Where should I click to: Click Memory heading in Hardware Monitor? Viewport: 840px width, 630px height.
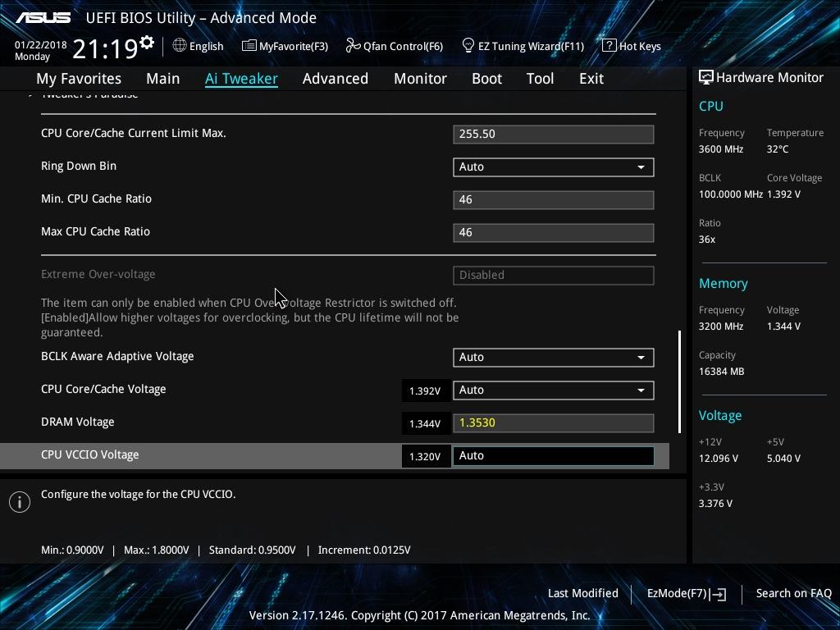pos(724,284)
